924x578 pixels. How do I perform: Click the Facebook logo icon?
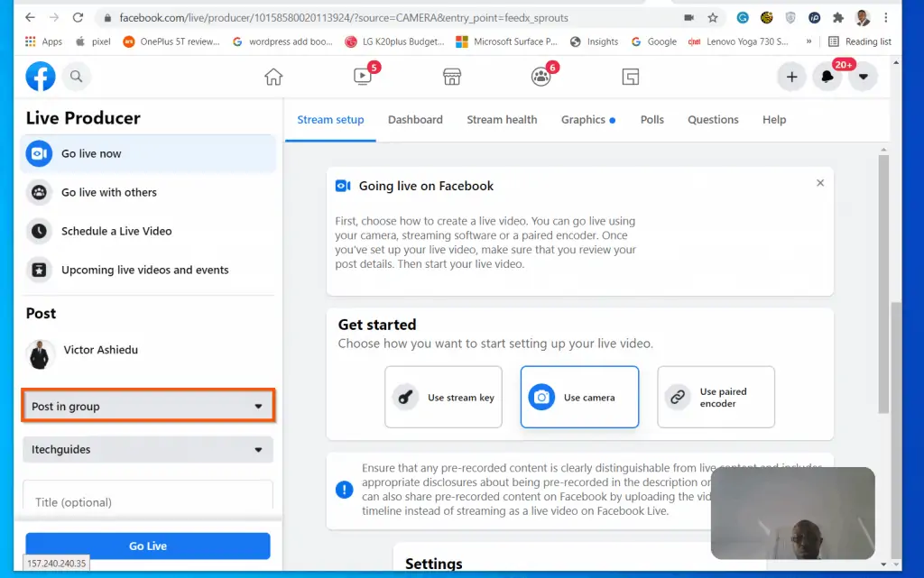(41, 77)
